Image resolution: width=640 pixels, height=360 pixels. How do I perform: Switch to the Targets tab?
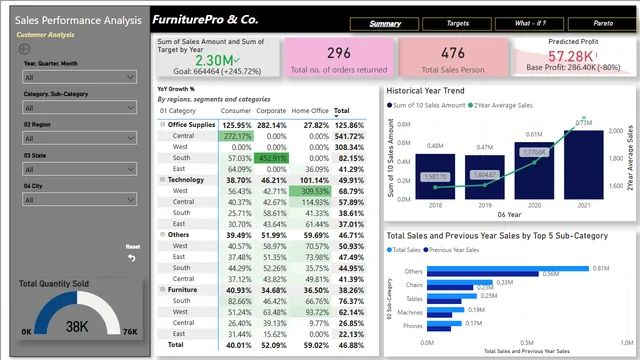(457, 24)
